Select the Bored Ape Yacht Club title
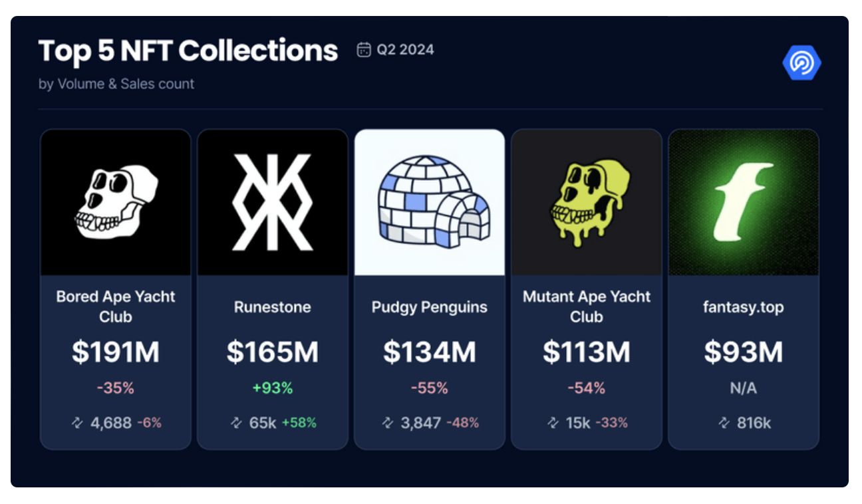 (x=116, y=307)
